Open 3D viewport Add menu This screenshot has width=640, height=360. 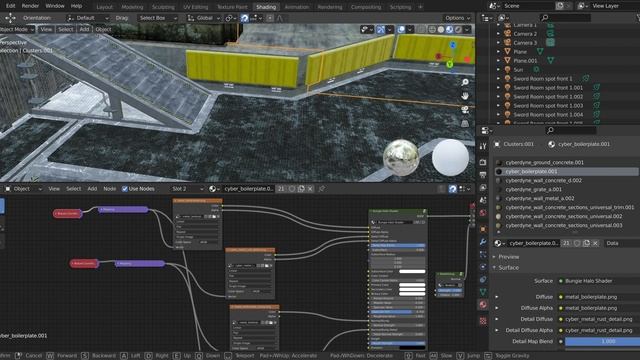click(x=84, y=29)
